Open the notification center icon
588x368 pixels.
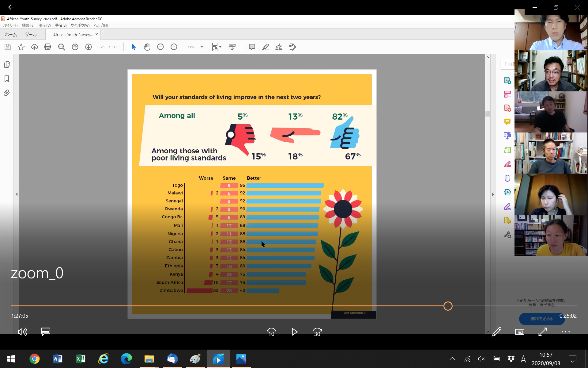[x=572, y=359]
